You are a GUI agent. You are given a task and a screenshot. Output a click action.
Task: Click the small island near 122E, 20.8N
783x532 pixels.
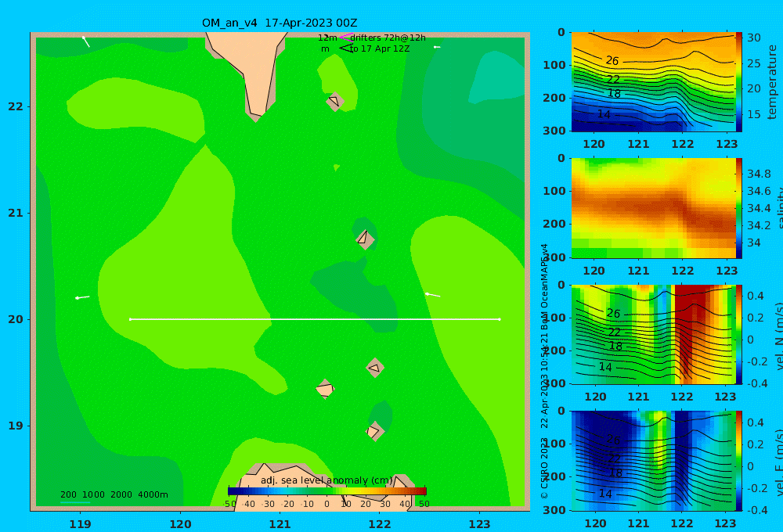click(365, 239)
